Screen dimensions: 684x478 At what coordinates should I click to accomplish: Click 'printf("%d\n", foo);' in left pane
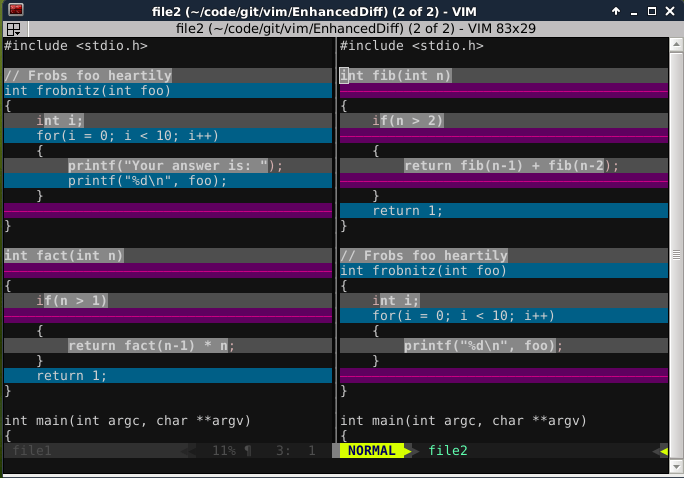coord(147,181)
